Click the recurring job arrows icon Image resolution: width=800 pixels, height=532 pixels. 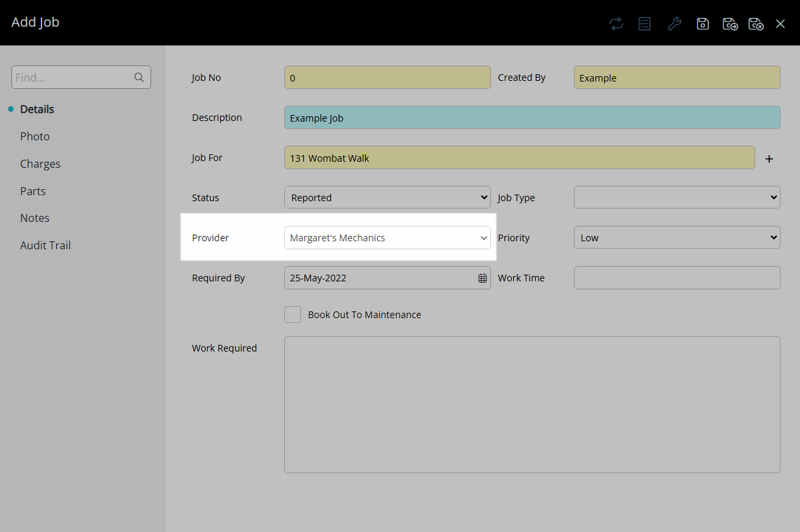coord(616,23)
